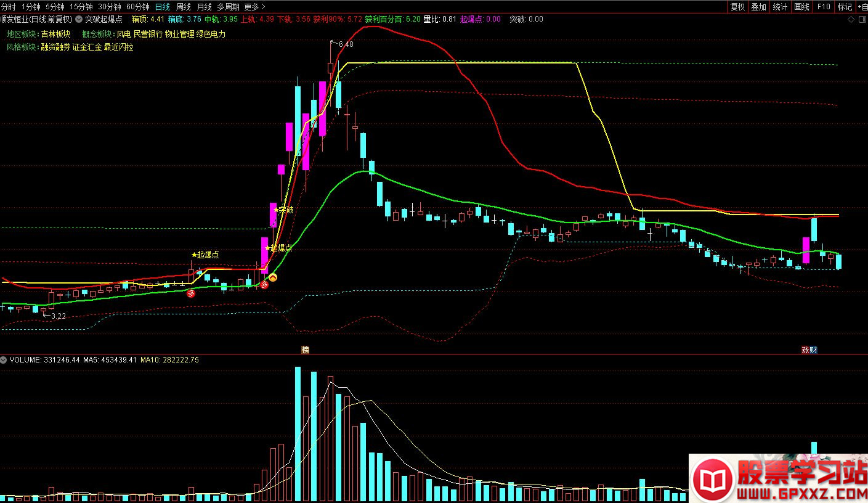
Task: Open the 复权 adjustment menu
Action: click(x=737, y=7)
